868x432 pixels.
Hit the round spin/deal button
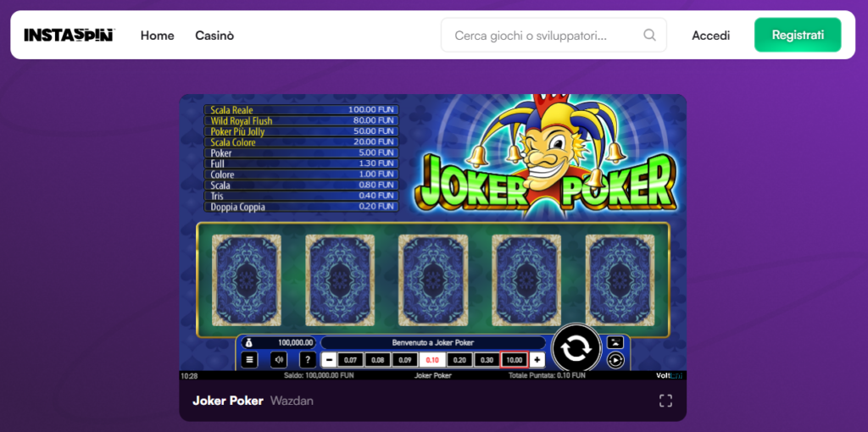(576, 348)
